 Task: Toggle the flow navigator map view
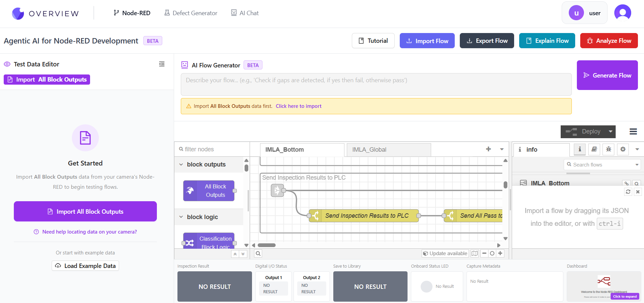point(475,253)
